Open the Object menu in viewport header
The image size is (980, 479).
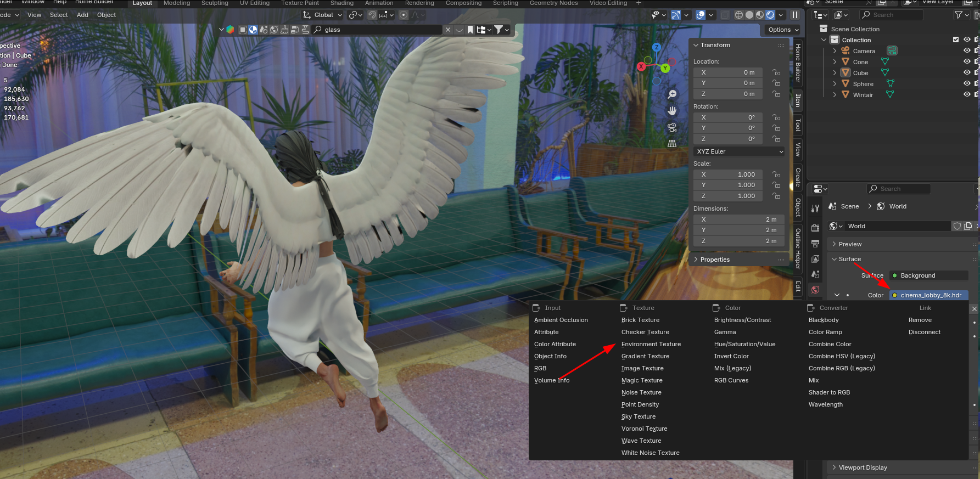[x=107, y=15]
